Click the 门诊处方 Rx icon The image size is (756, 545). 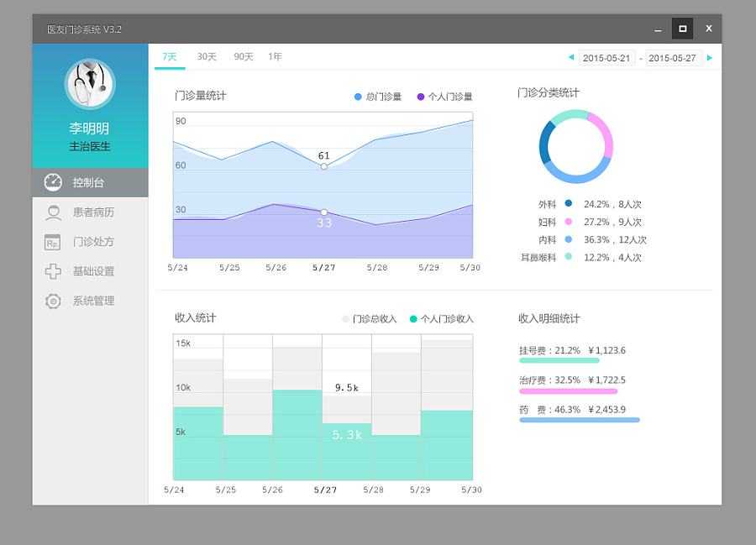coord(53,242)
